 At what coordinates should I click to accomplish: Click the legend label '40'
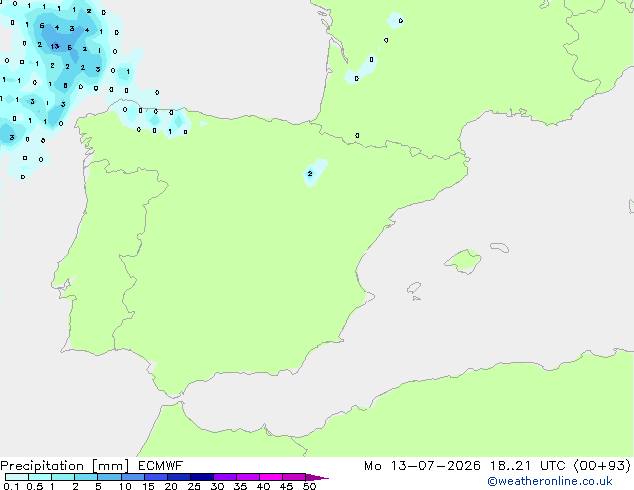[x=263, y=486]
